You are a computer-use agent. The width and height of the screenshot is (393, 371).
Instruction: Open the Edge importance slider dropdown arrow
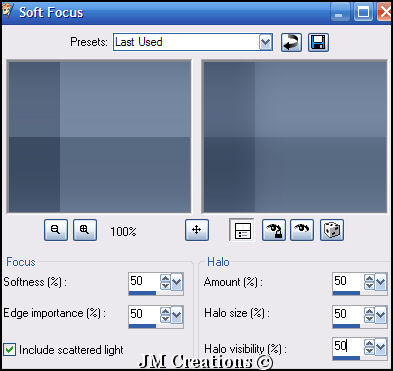coord(177,315)
